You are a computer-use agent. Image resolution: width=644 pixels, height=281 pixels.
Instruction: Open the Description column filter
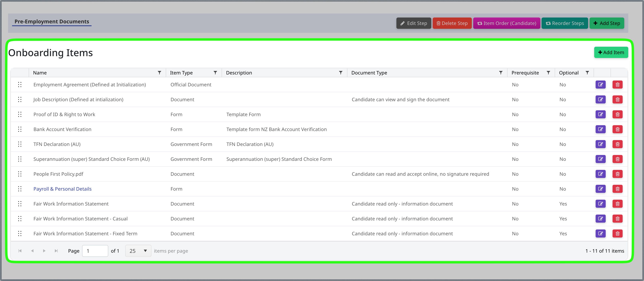pos(341,73)
